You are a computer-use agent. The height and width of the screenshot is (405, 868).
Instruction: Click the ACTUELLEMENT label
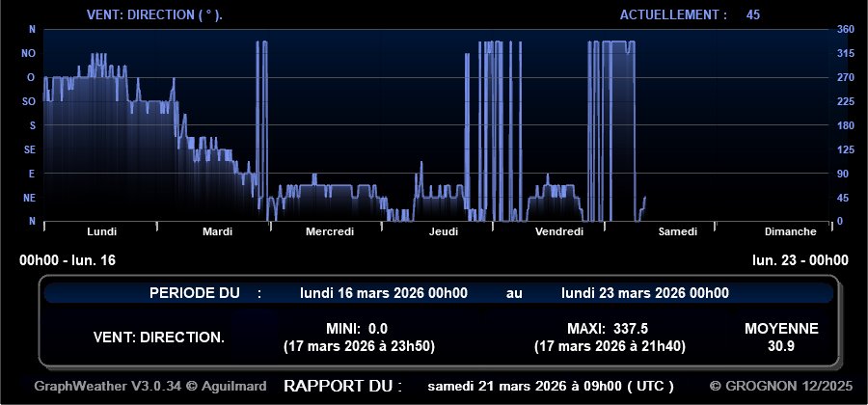pos(673,15)
